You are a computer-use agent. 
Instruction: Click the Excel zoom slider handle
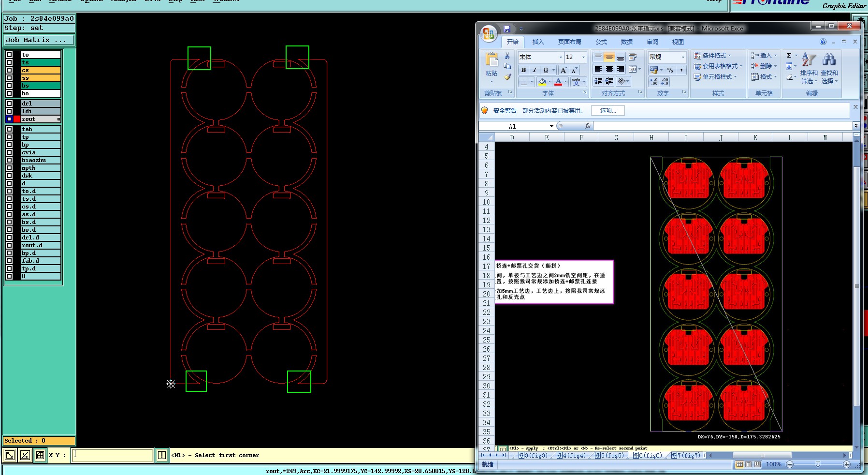[x=818, y=464]
